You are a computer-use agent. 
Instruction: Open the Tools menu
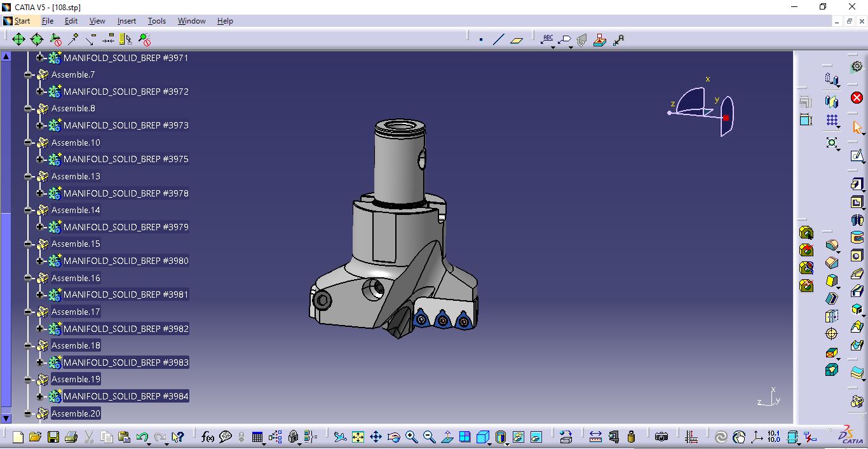click(x=157, y=21)
